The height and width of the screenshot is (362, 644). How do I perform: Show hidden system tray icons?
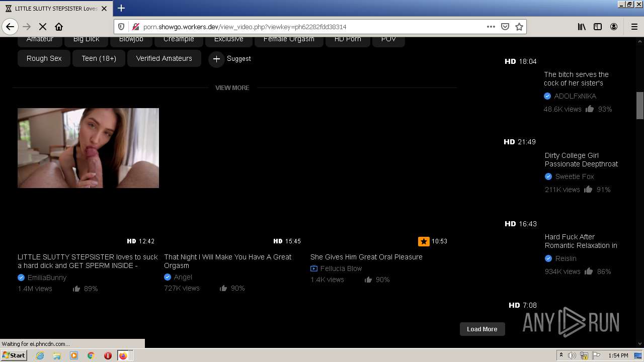click(561, 355)
